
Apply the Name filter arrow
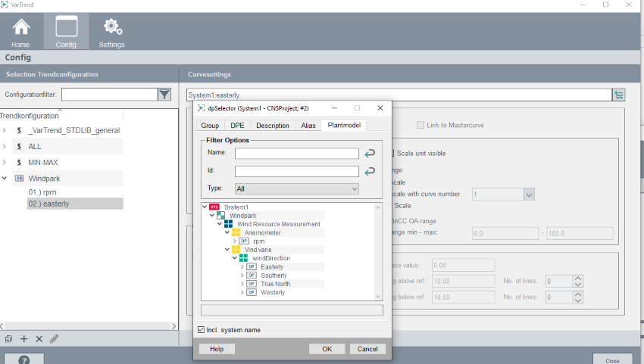click(x=370, y=153)
